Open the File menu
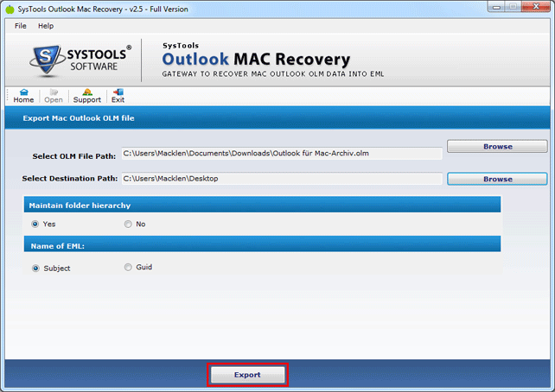 tap(21, 26)
